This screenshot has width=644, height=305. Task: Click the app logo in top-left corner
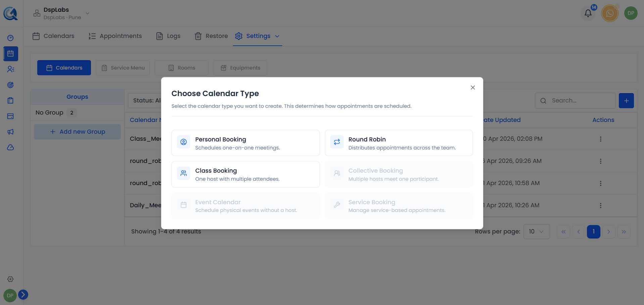[x=10, y=13]
